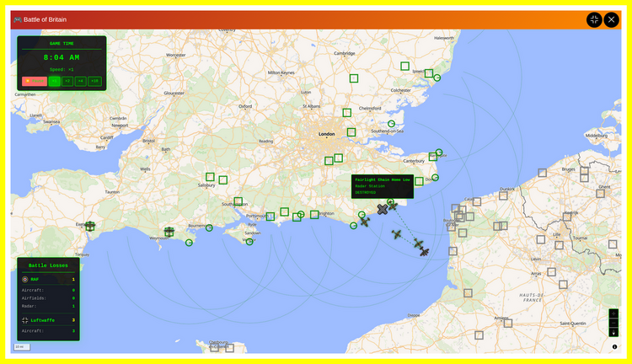Select radar circle below Weymouth

click(189, 243)
